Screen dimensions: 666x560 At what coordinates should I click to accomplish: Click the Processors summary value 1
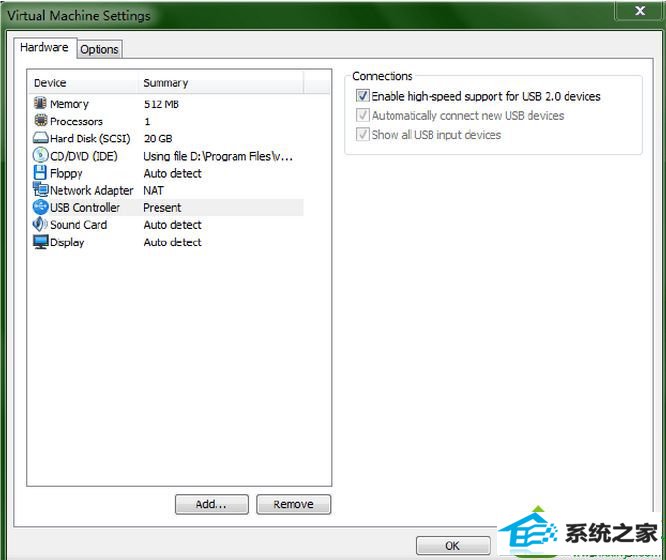tap(147, 122)
